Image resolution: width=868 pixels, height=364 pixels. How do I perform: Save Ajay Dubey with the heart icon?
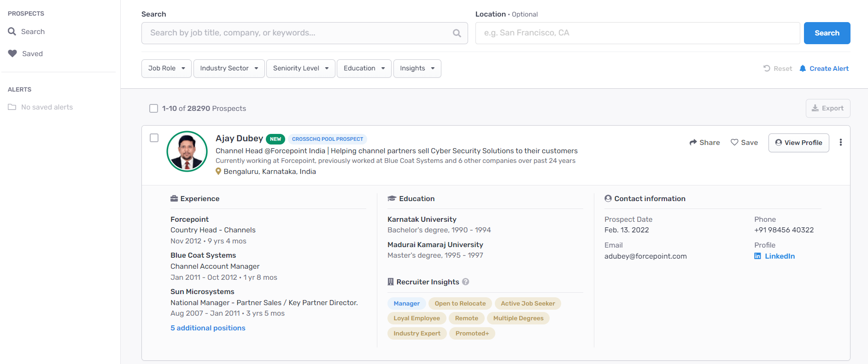coord(744,143)
